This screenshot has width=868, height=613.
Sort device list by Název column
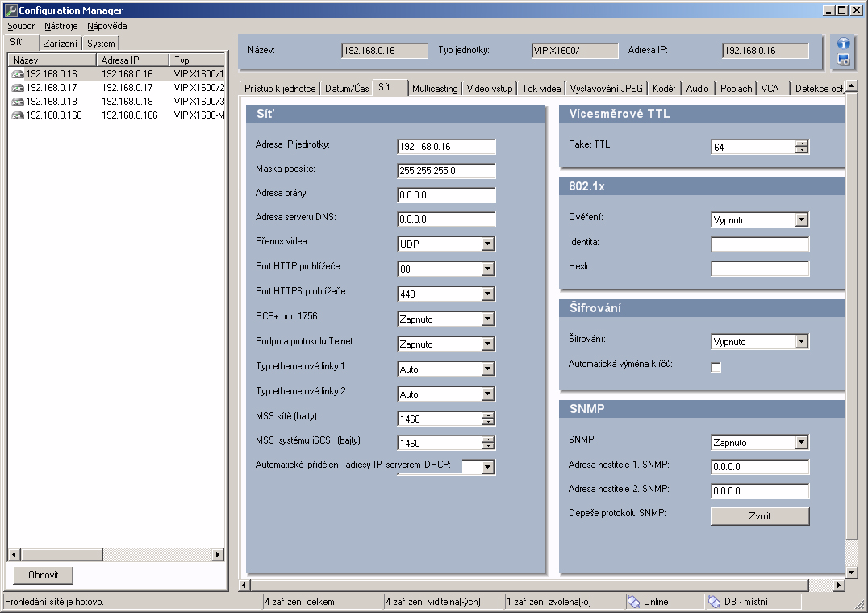pyautogui.click(x=52, y=60)
